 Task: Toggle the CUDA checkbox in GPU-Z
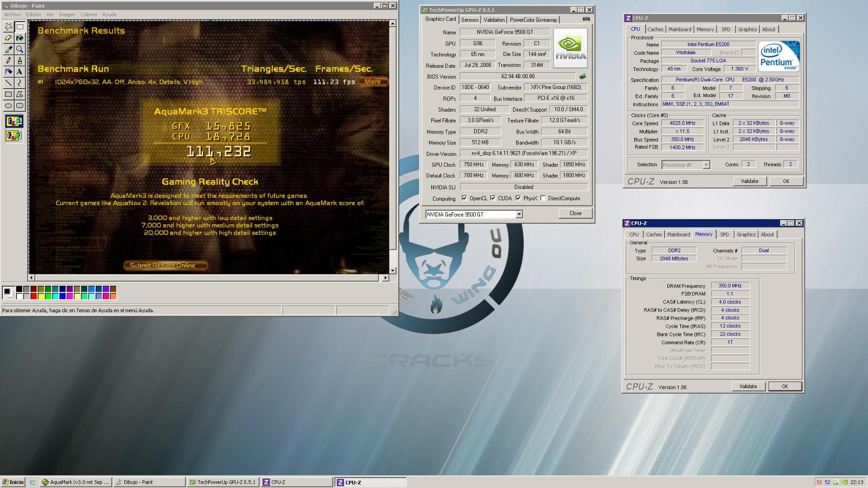493,198
